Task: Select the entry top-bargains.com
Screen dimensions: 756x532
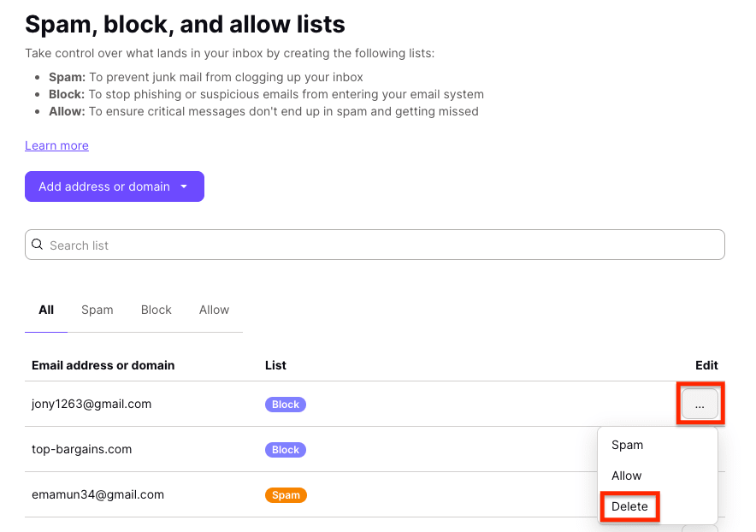Action: [81, 448]
